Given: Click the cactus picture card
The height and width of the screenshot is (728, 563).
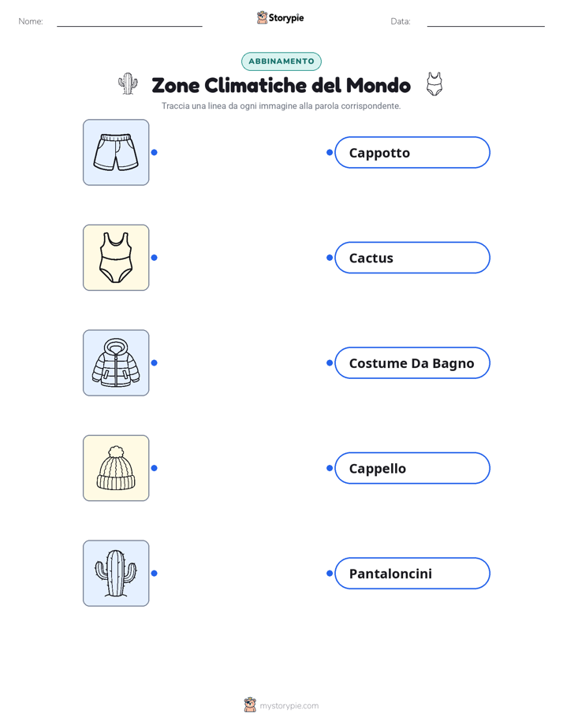Looking at the screenshot, I should 116,573.
